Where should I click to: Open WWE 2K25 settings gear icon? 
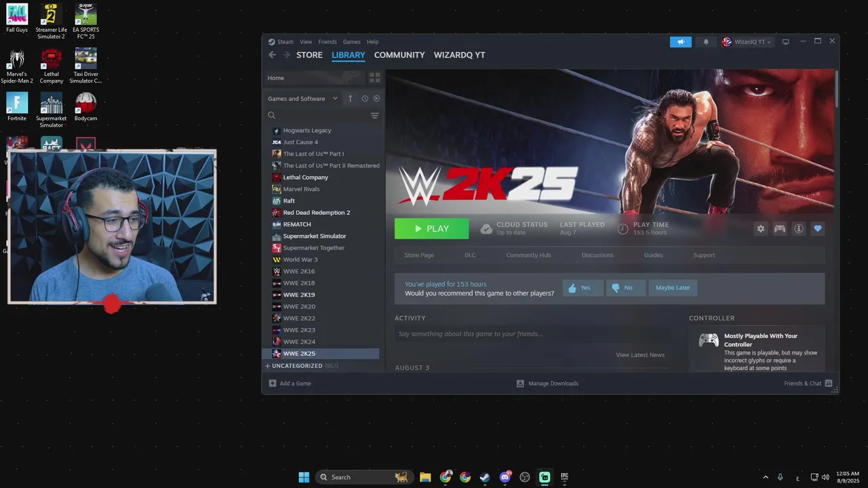[761, 229]
